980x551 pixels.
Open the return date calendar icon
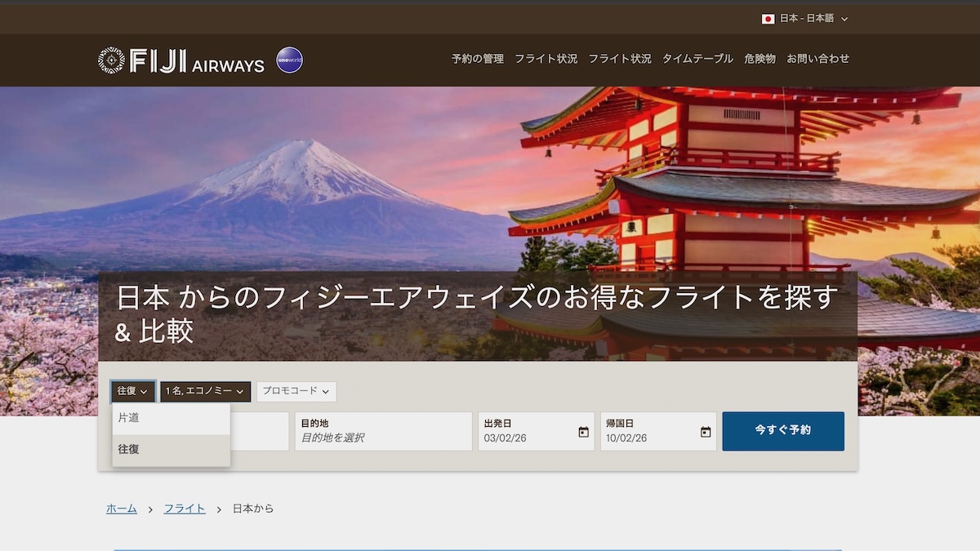tap(705, 431)
